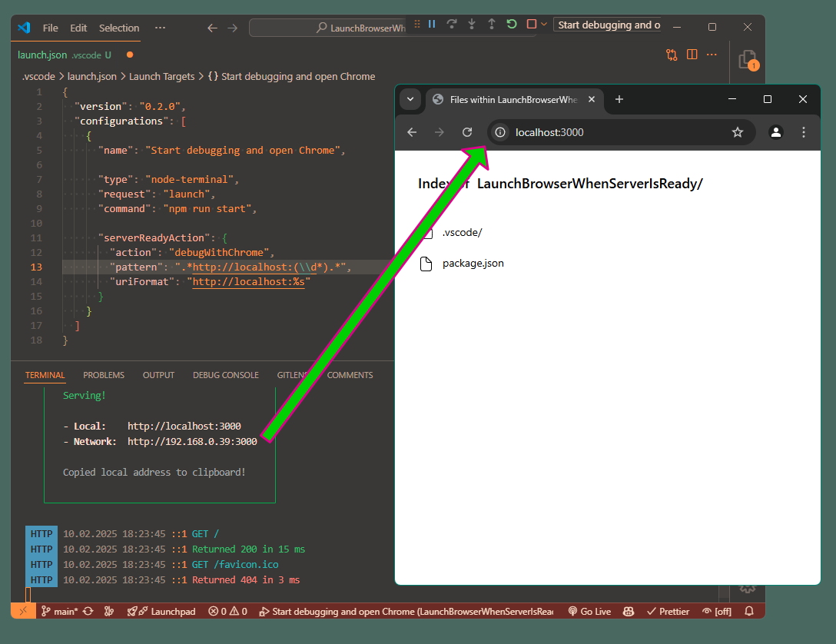The image size is (836, 644).
Task: Click http://localhost:3000 in terminal output
Action: click(184, 426)
